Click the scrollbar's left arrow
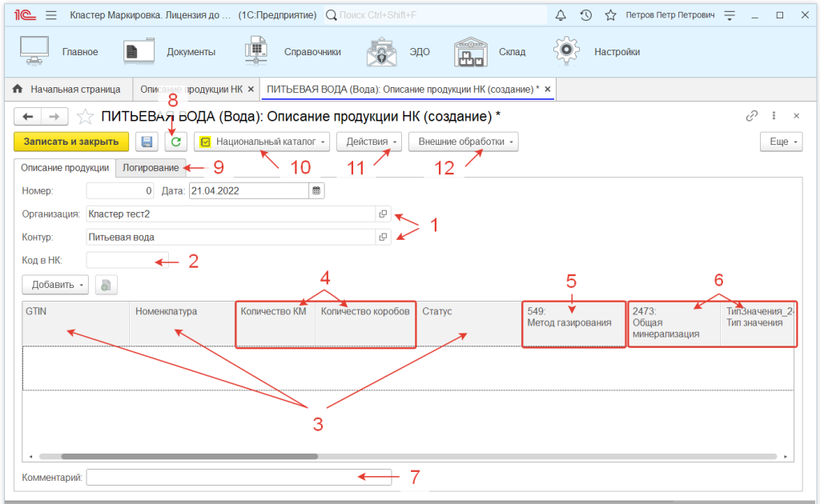 pos(31,457)
